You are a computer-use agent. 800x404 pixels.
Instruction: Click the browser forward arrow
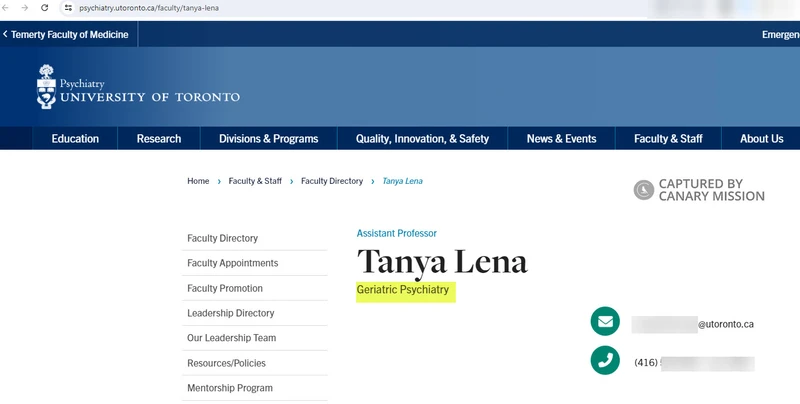pyautogui.click(x=24, y=8)
